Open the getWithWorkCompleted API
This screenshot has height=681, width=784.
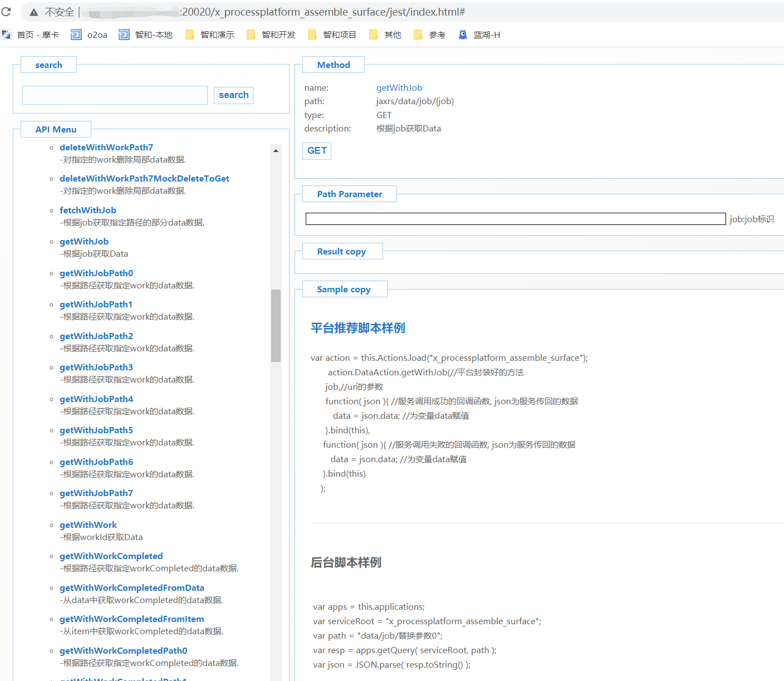point(111,556)
